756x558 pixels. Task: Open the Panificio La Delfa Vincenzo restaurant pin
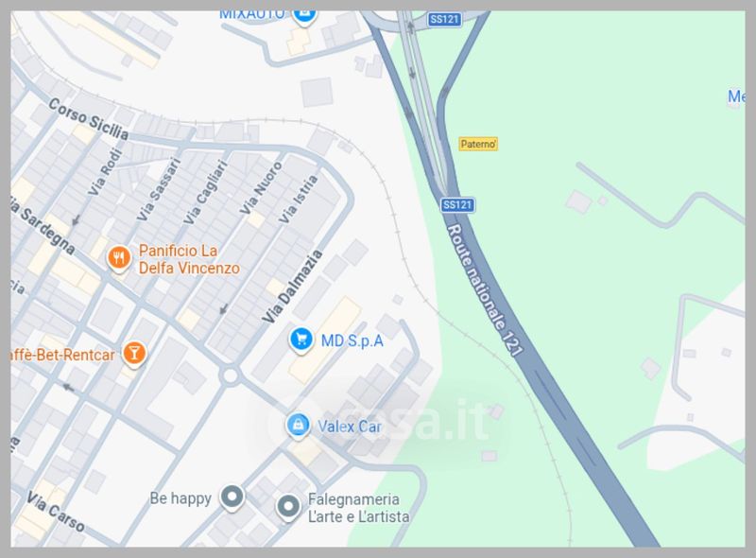coord(119,258)
